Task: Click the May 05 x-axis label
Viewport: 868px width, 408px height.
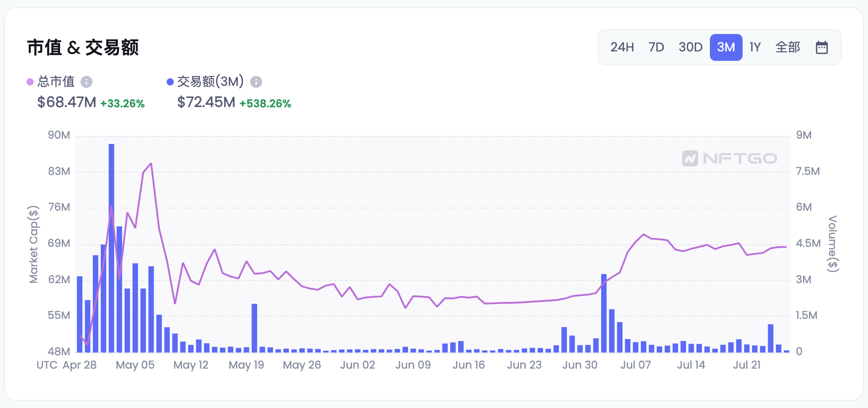Action: pyautogui.click(x=135, y=365)
